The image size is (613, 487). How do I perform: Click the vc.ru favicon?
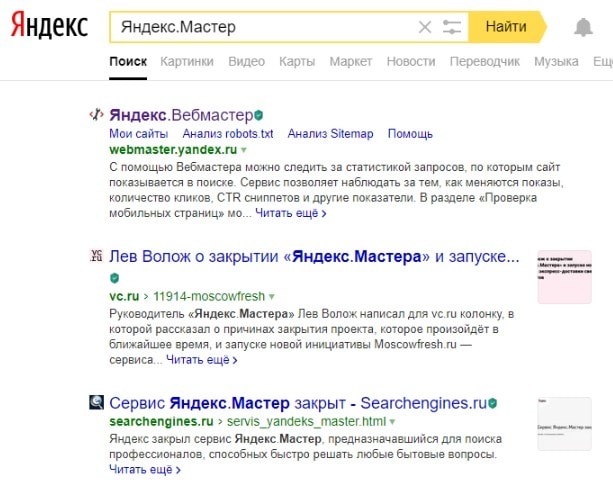(97, 256)
